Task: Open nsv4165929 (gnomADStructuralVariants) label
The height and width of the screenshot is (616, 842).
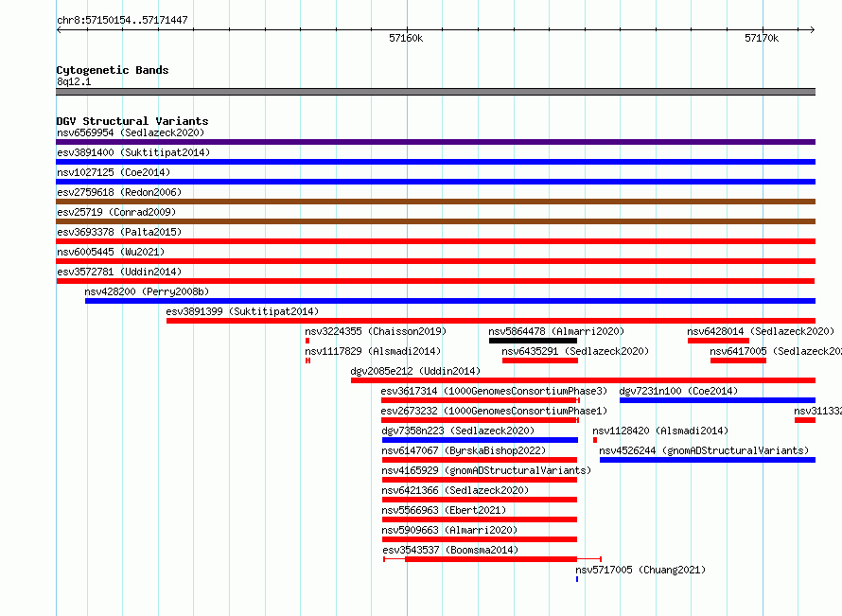Action: [486, 470]
